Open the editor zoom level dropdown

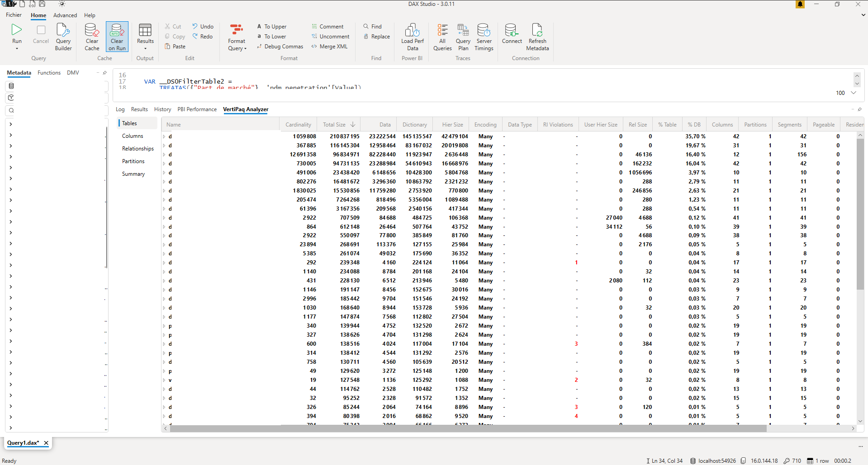(854, 93)
